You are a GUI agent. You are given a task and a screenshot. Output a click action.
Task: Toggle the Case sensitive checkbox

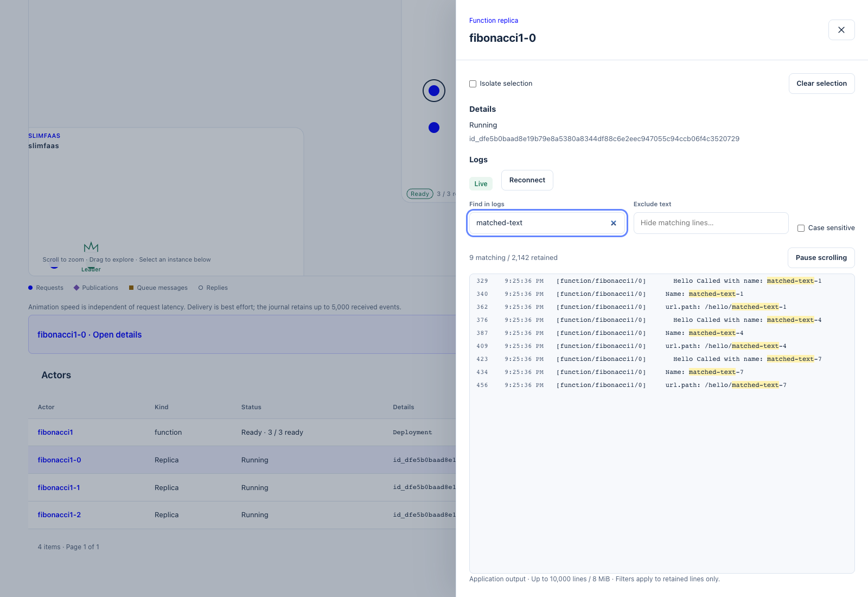tap(801, 228)
